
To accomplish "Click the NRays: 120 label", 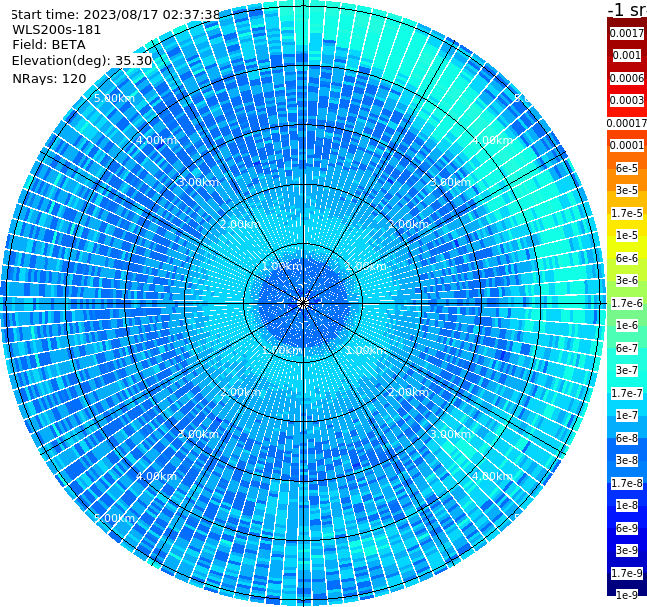I will coord(49,78).
